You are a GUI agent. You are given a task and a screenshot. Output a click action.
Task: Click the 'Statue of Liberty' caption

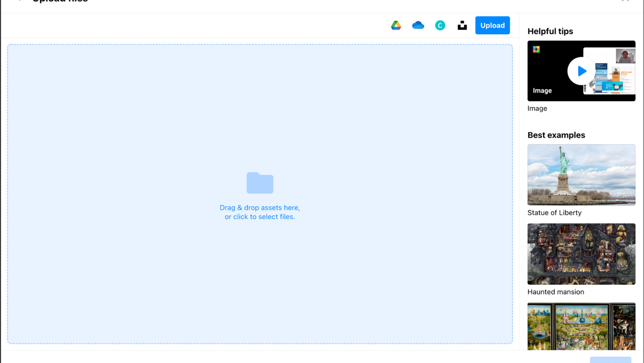554,213
